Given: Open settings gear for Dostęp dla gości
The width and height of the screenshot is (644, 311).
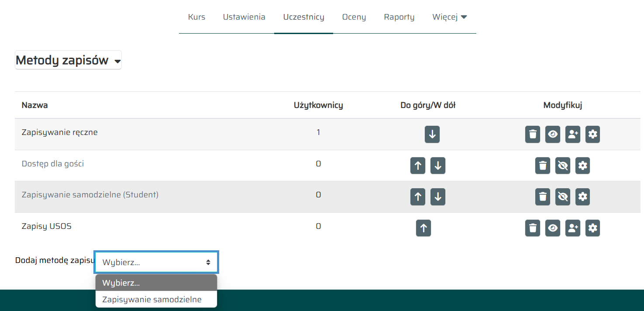Looking at the screenshot, I should 582,166.
